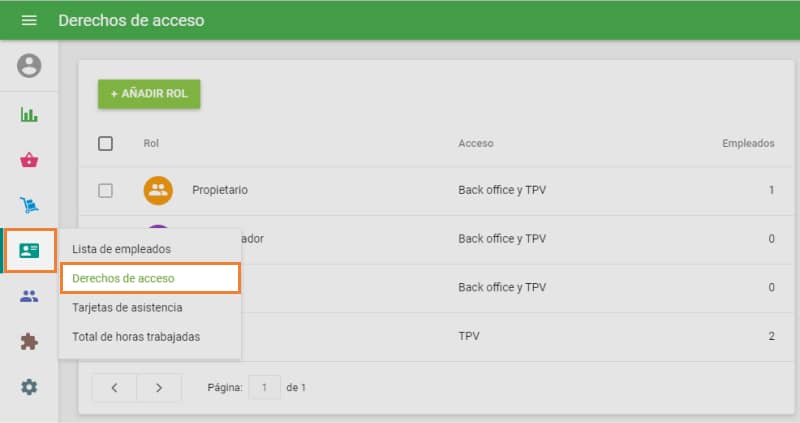This screenshot has height=423, width=800.
Task: Open the settings gear icon
Action: (29, 387)
